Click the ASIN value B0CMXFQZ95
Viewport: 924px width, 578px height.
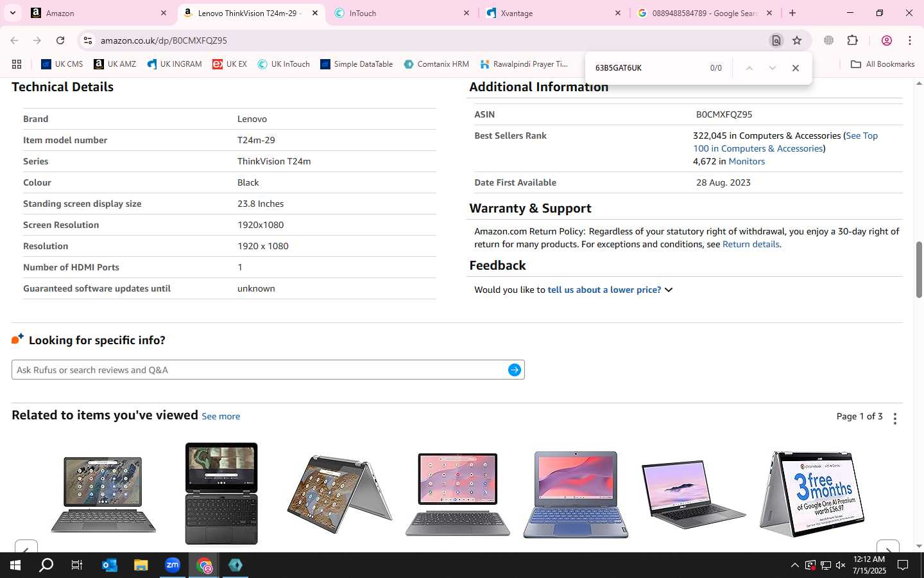[x=724, y=114]
